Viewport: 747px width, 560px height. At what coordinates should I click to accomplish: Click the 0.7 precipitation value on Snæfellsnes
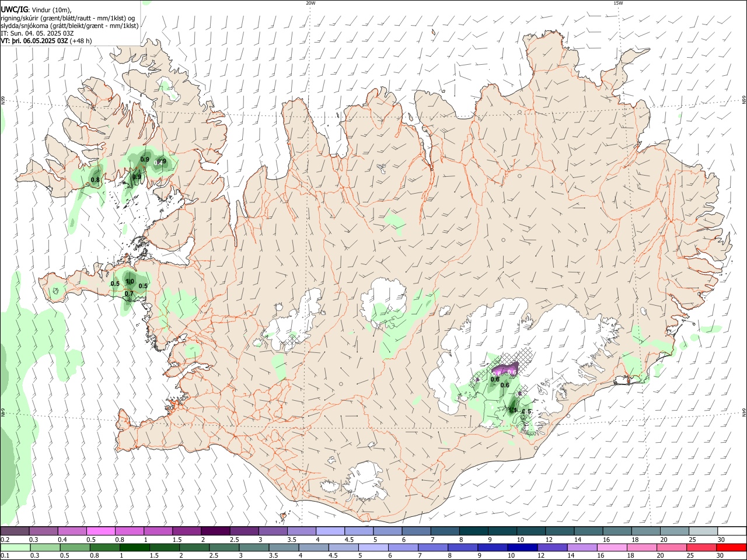[129, 293]
